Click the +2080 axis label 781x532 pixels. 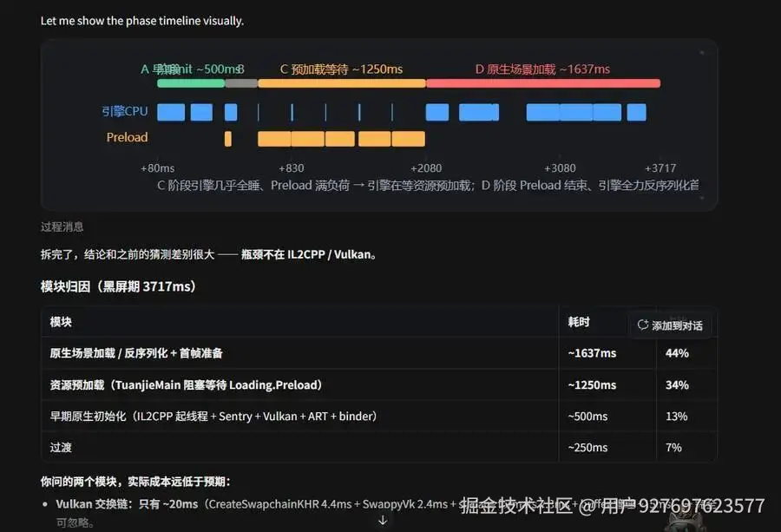tap(426, 168)
